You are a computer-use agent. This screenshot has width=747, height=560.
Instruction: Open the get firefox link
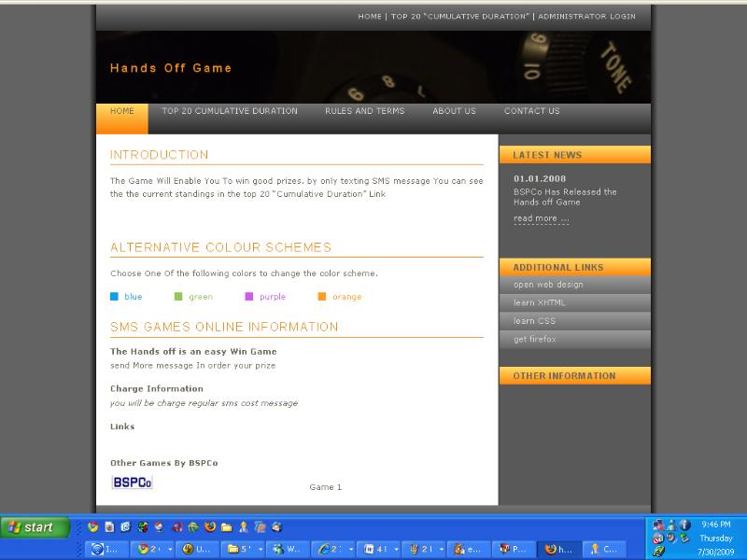(x=575, y=339)
